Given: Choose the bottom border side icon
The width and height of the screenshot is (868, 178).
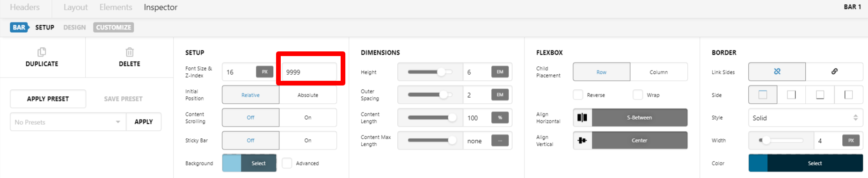Looking at the screenshot, I should tap(820, 95).
